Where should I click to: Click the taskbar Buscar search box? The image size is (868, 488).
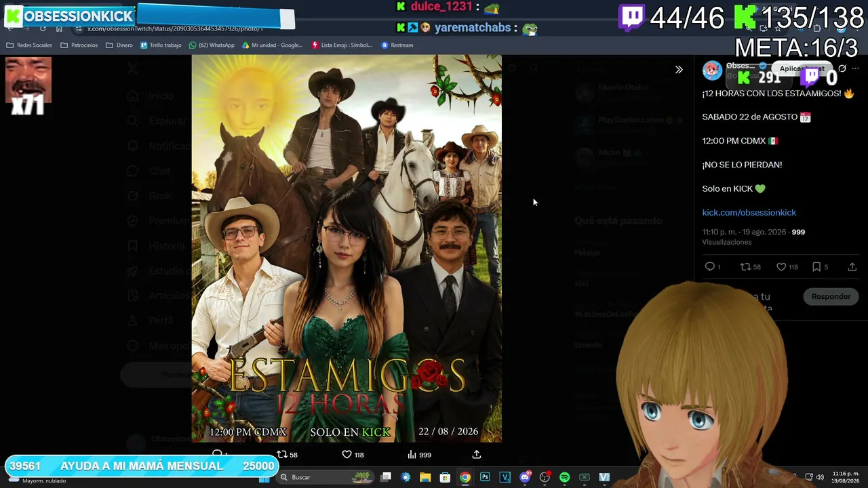324,477
